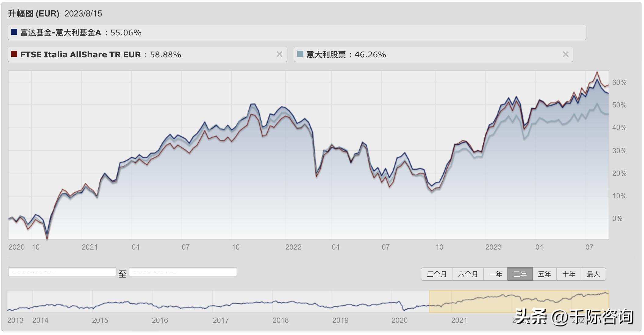Remove the 意大利股票 comparison series
644x335 pixels.
565,54
